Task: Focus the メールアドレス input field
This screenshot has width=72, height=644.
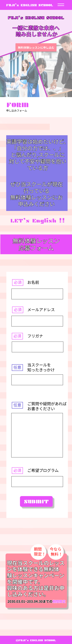Action: coord(37,321)
